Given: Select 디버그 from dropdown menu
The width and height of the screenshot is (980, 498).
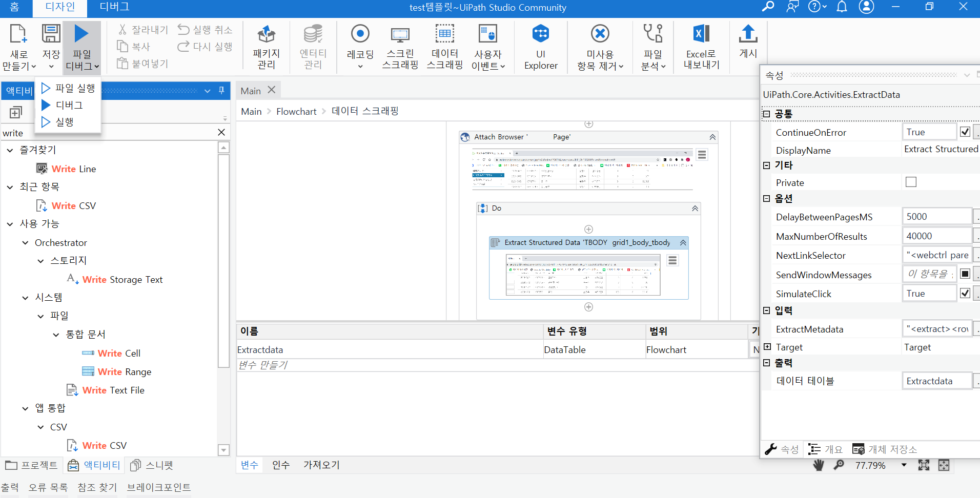Looking at the screenshot, I should point(68,105).
